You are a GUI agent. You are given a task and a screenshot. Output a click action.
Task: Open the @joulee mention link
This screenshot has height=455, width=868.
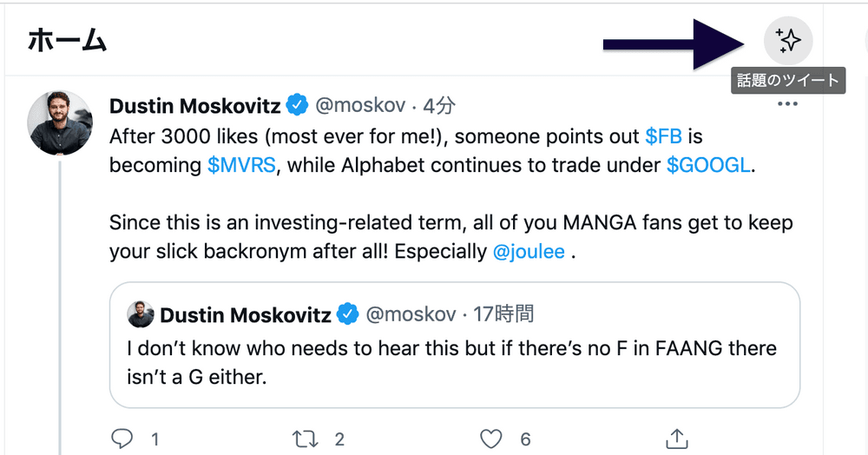(x=529, y=252)
